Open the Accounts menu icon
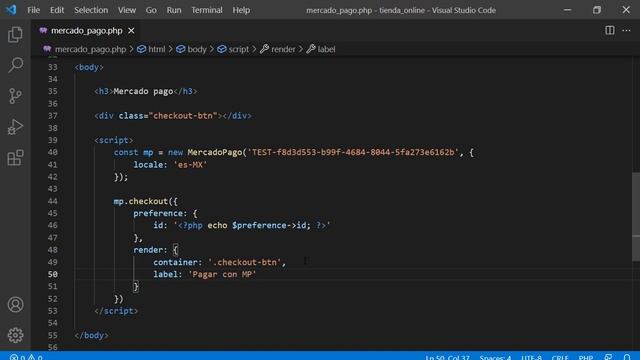This screenshot has height=360, width=640. coord(15,304)
